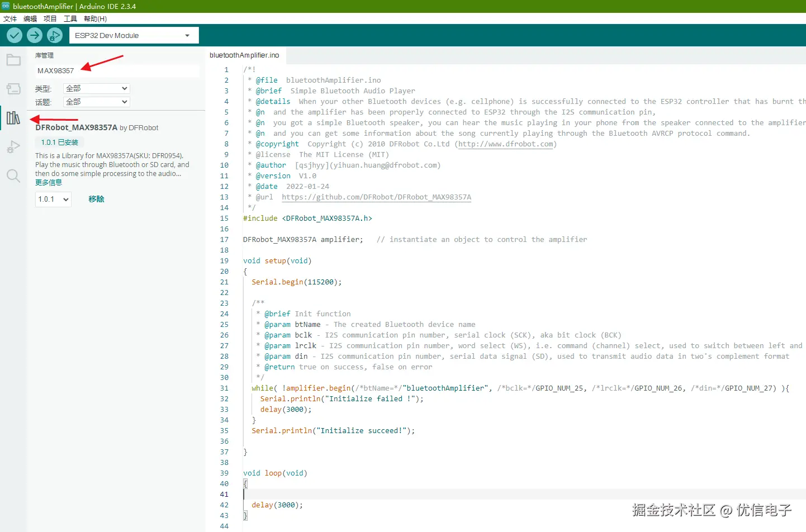
Task: Open the Search magnifier sidebar icon
Action: (13, 176)
